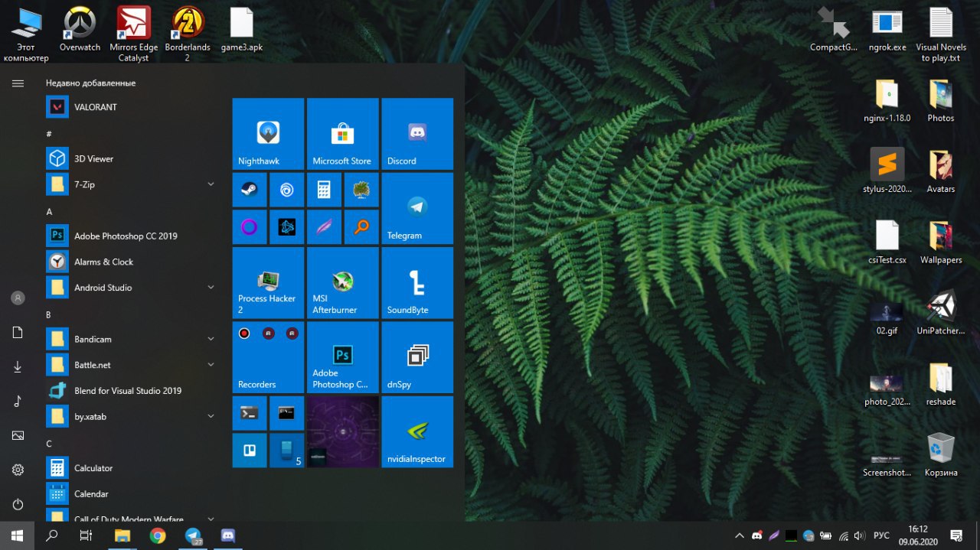
Task: Open the Ubisoft swirl tile
Action: (x=287, y=190)
